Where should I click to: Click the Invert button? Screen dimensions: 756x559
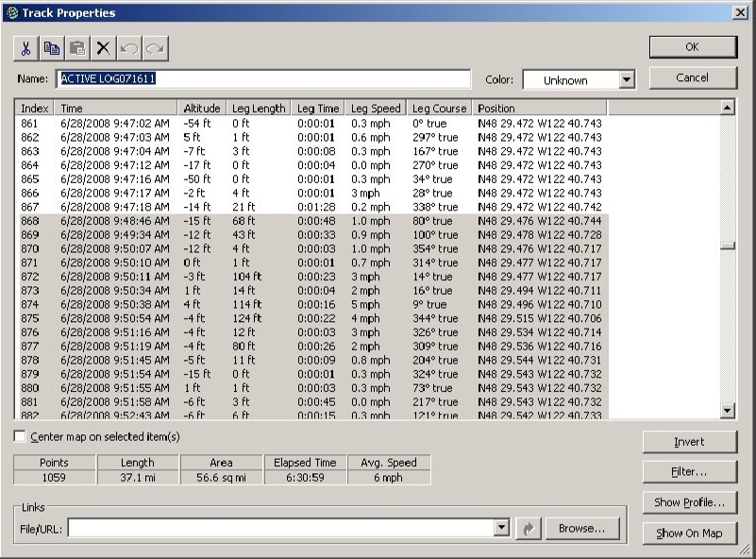[690, 442]
